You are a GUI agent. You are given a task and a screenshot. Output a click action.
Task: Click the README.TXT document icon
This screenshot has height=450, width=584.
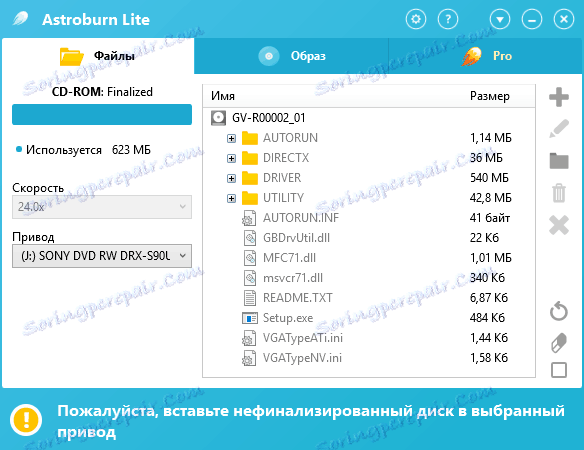[250, 298]
